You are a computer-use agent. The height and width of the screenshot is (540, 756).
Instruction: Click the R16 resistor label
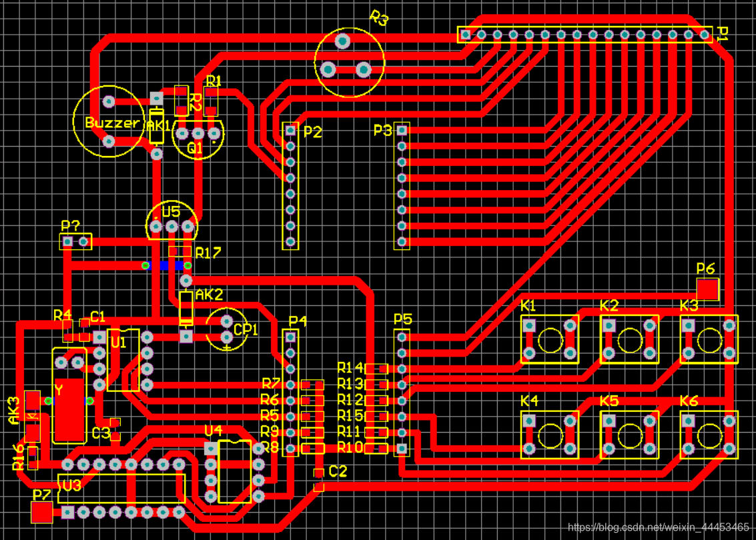tap(18, 457)
